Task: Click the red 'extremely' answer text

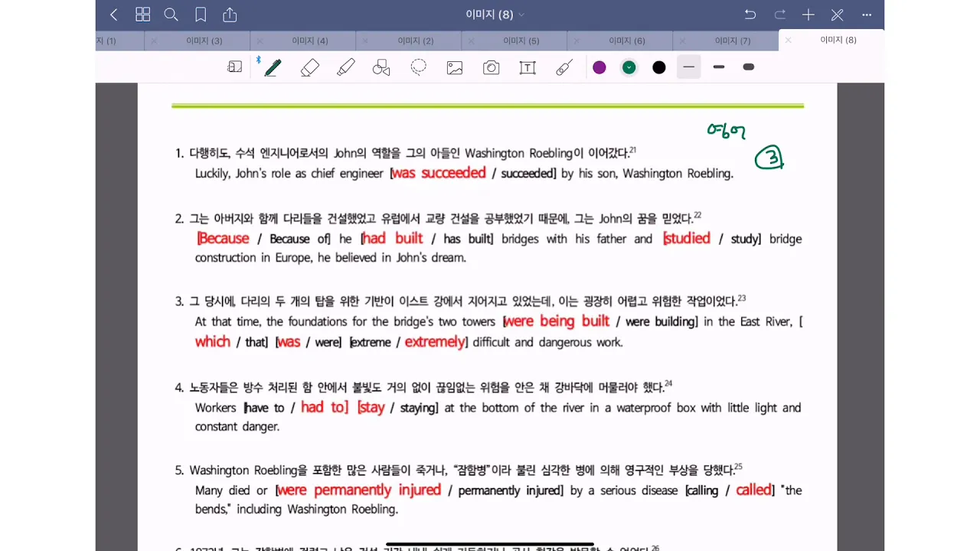Action: [435, 342]
